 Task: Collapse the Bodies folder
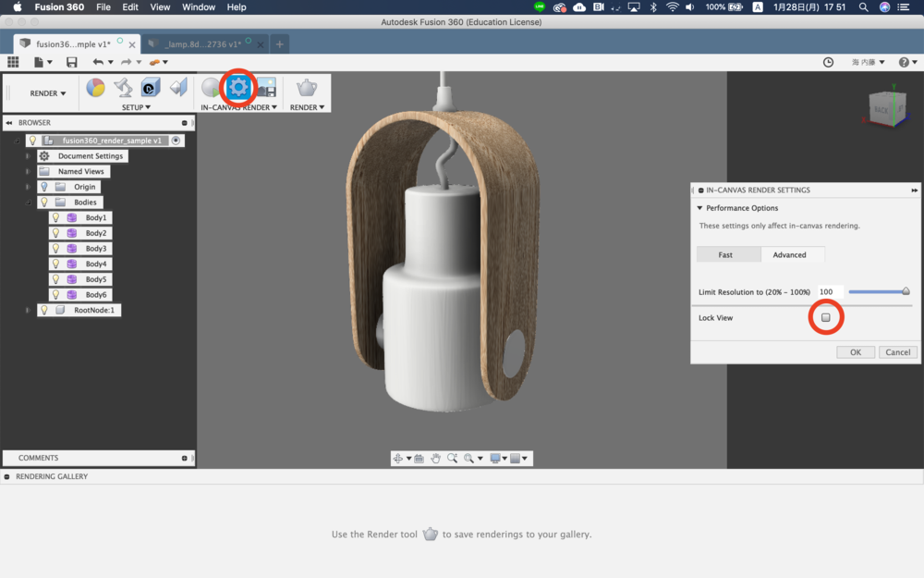28,203
